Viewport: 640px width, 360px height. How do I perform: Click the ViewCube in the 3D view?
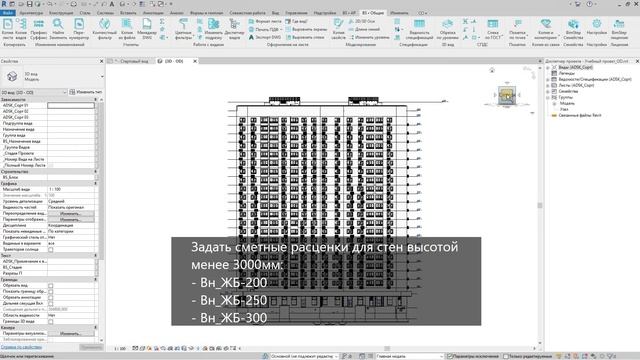pos(507,95)
